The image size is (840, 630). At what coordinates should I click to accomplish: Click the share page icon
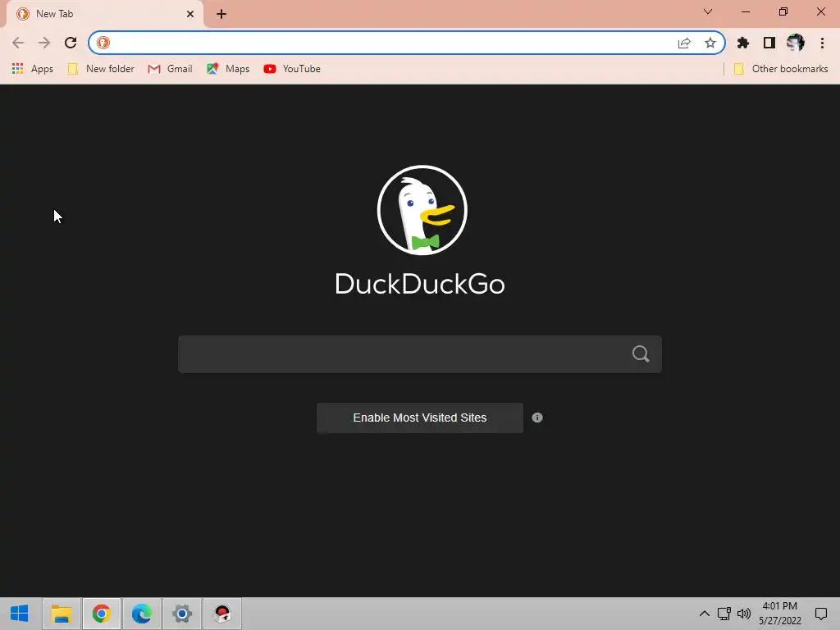click(x=684, y=43)
